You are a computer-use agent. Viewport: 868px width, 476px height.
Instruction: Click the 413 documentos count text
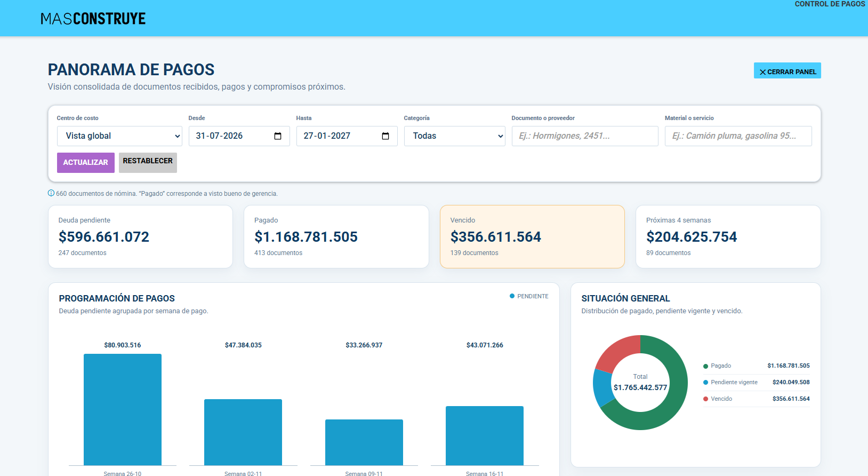[278, 253]
